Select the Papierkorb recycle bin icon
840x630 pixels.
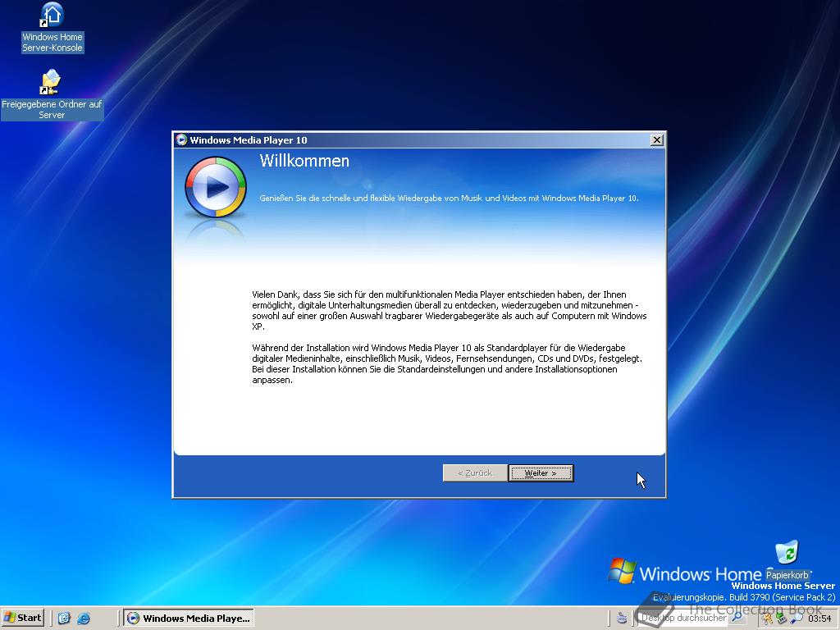pos(787,559)
